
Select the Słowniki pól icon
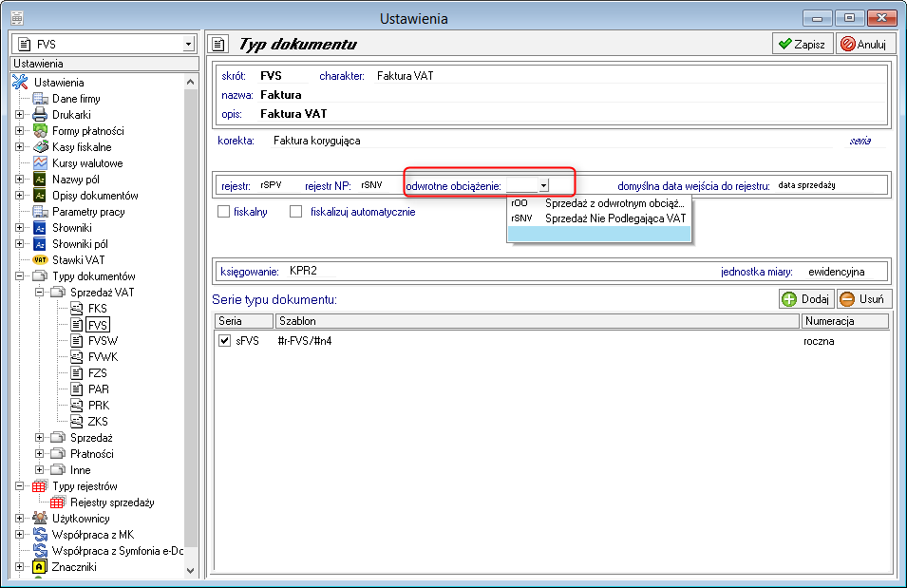(x=40, y=244)
